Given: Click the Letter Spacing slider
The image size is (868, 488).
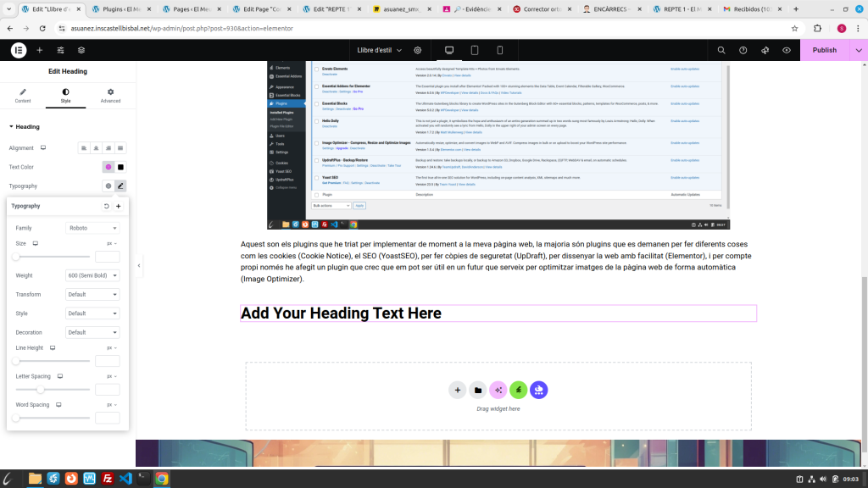Looking at the screenshot, I should (x=52, y=390).
